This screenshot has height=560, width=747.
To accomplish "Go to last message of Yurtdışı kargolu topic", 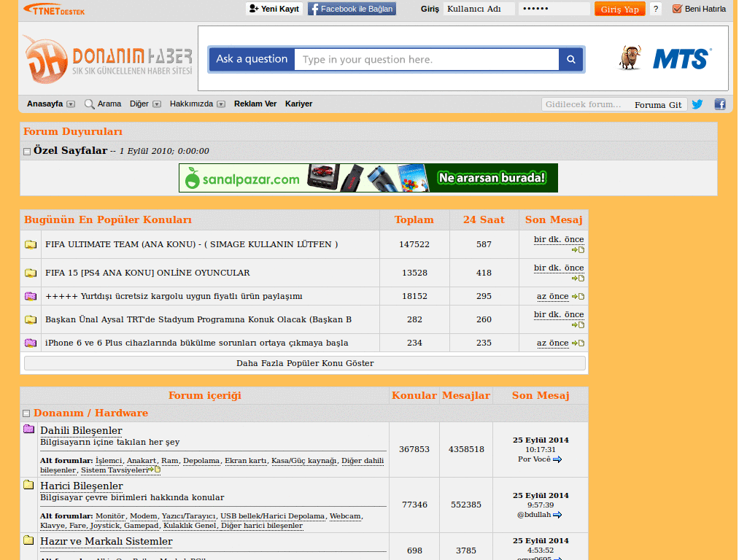I will click(578, 297).
